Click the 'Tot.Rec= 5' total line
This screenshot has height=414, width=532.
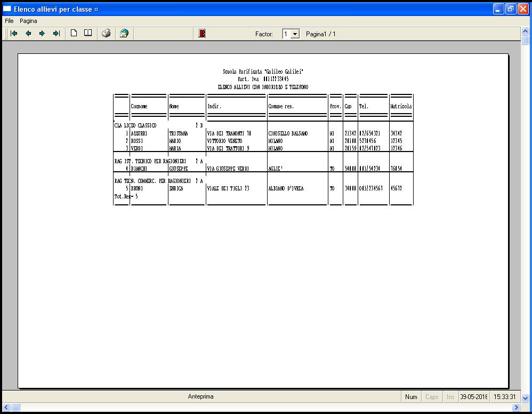pos(126,196)
